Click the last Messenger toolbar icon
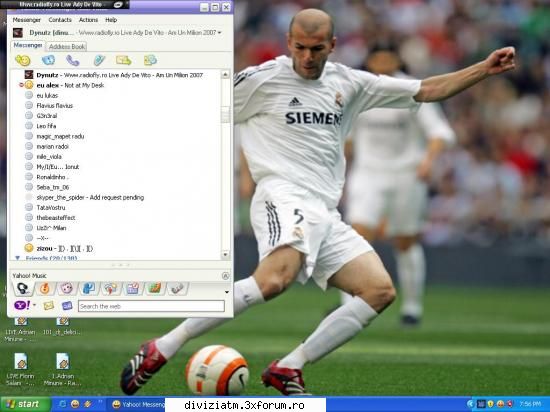 (x=150, y=60)
